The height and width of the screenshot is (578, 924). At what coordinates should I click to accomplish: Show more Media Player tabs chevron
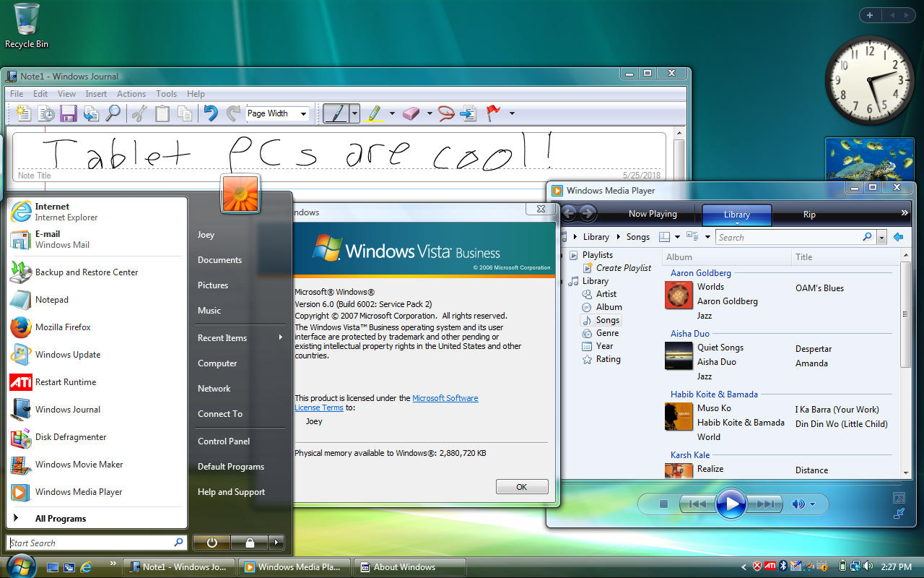click(905, 213)
